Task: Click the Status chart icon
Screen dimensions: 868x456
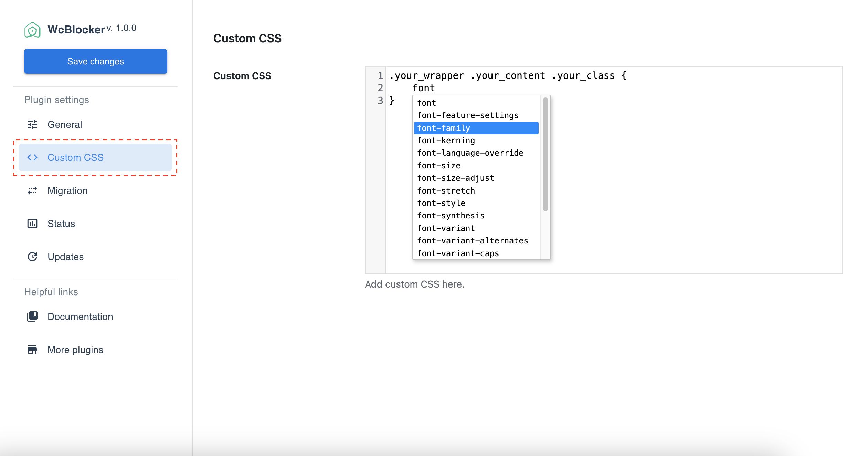Action: coord(32,224)
